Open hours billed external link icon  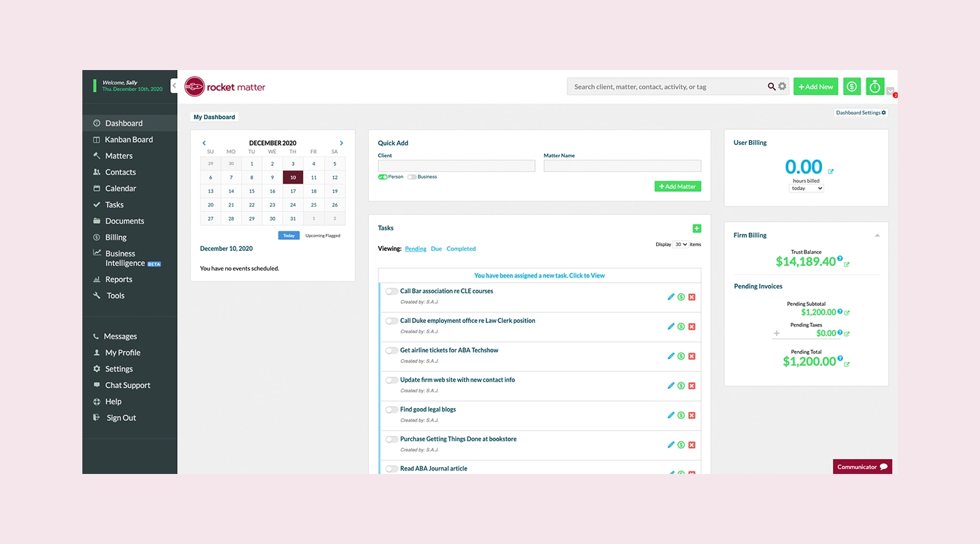click(x=830, y=171)
